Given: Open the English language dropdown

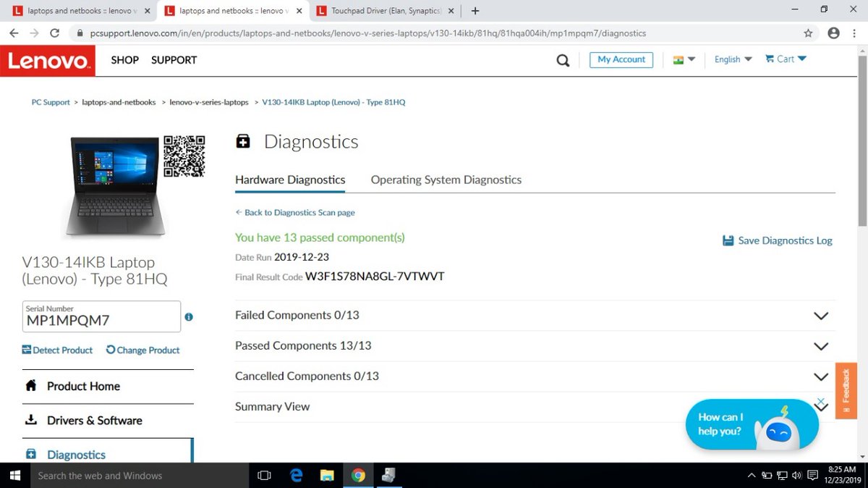Looking at the screenshot, I should (x=733, y=60).
